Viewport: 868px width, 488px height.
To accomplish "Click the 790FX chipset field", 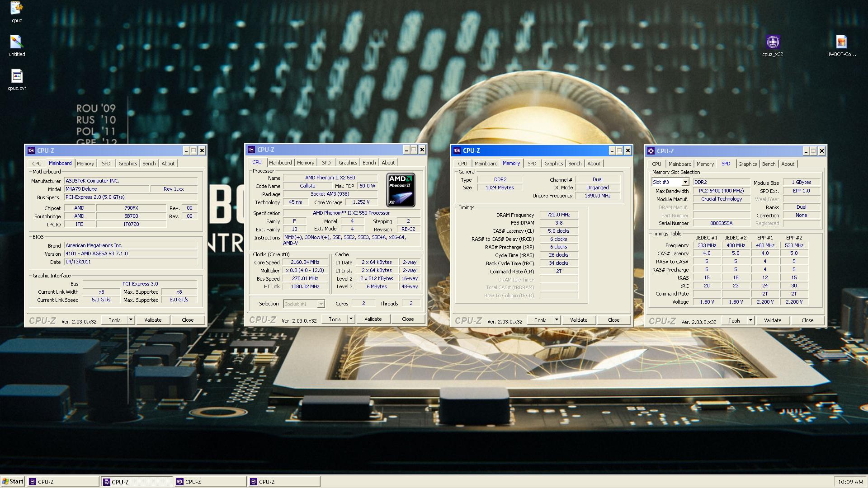I will 131,208.
